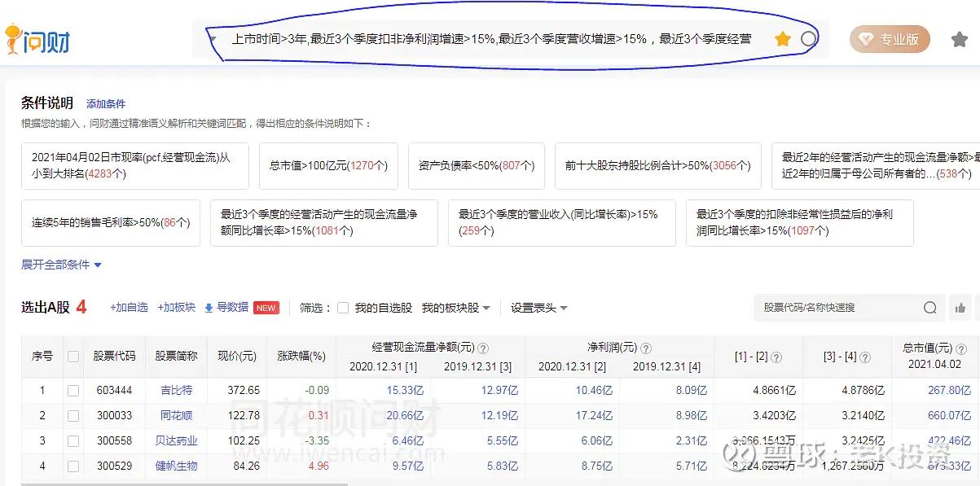Tick the checkbox for row 300033 同花顺
Image resolution: width=980 pixels, height=486 pixels.
[73, 416]
